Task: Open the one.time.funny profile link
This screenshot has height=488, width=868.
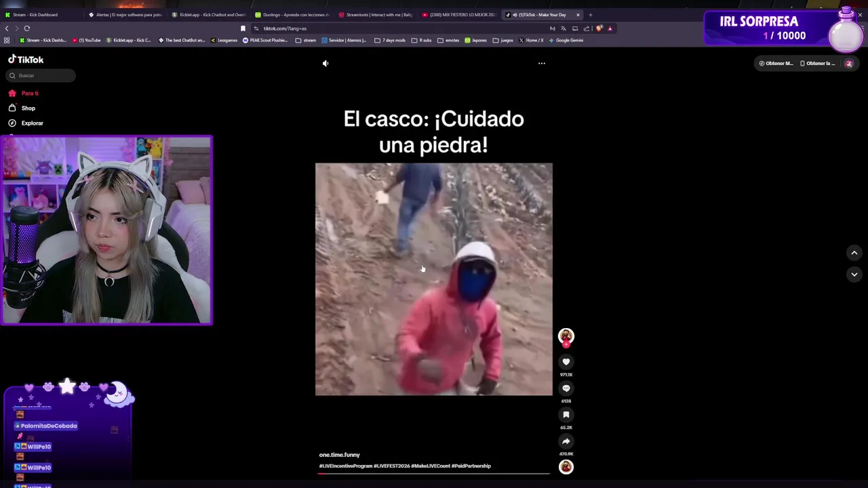Action: point(339,455)
